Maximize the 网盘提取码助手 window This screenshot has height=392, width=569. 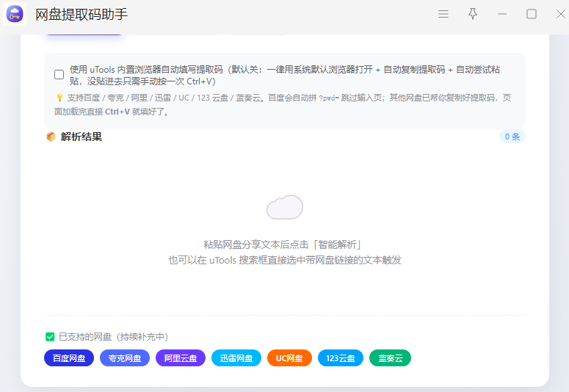click(532, 14)
